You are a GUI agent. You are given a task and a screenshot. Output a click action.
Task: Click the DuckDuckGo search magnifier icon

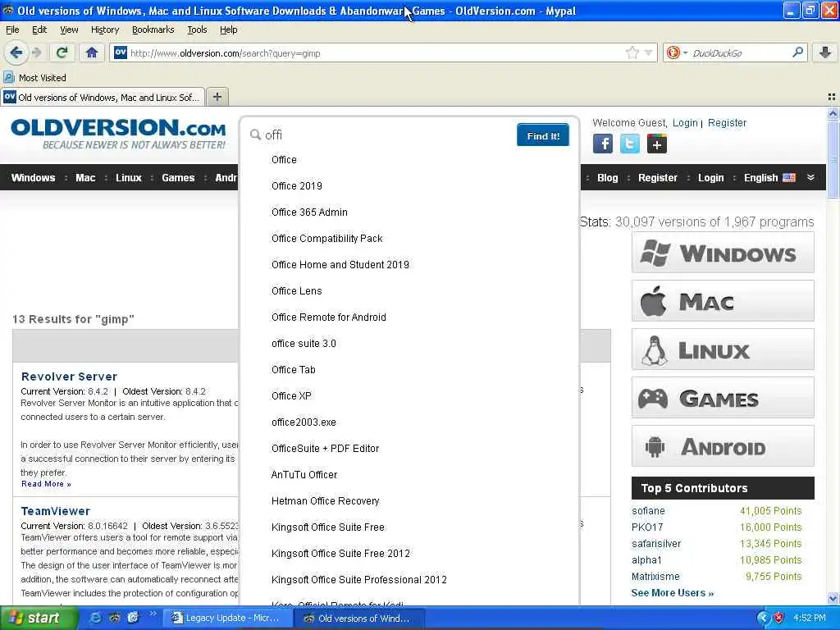tap(797, 52)
